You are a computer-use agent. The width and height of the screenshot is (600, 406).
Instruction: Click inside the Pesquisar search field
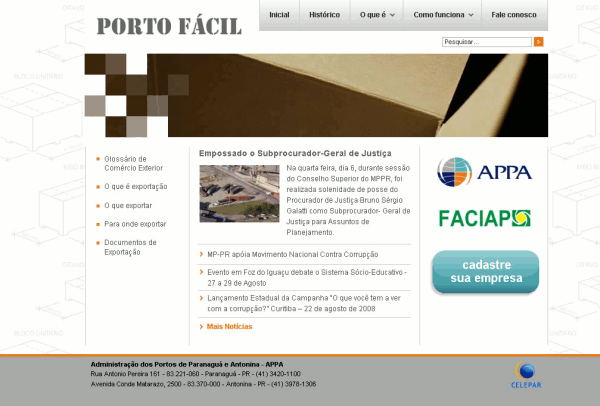click(x=485, y=42)
